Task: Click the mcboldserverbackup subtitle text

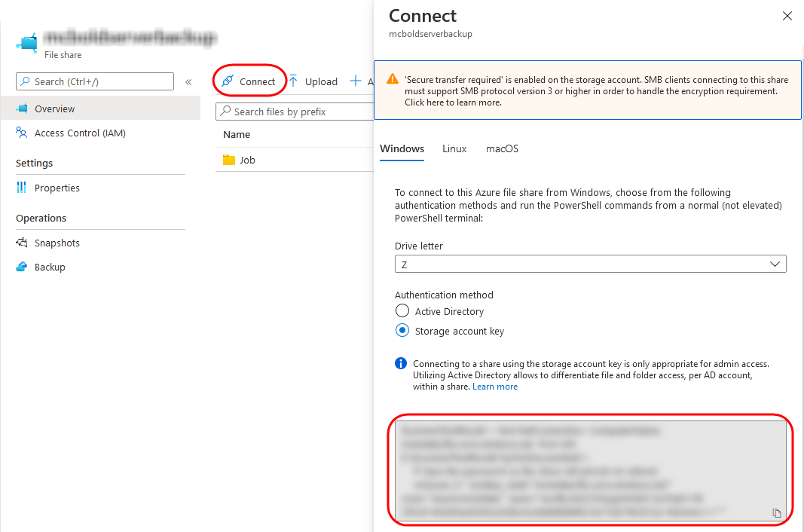Action: 430,34
